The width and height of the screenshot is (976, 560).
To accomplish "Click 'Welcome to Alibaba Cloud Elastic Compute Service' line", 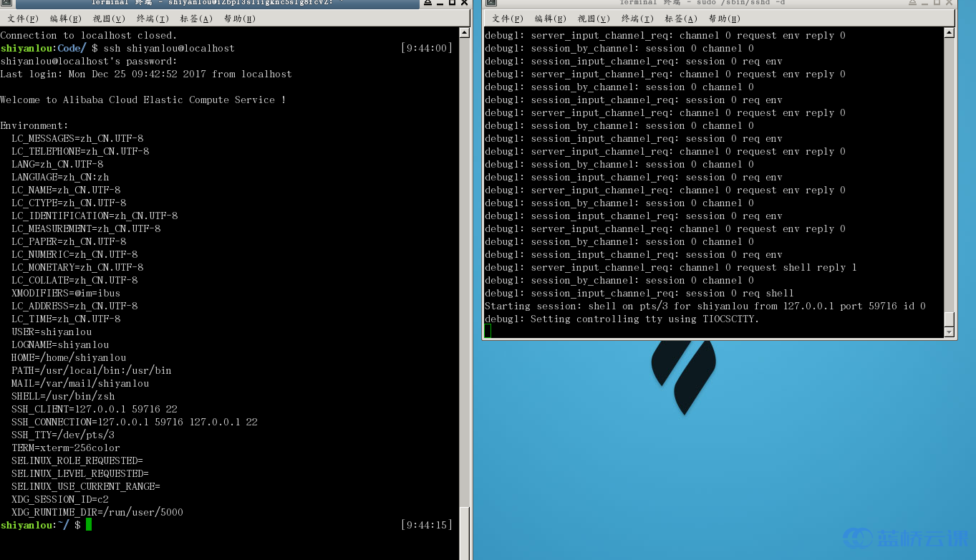I will [143, 100].
